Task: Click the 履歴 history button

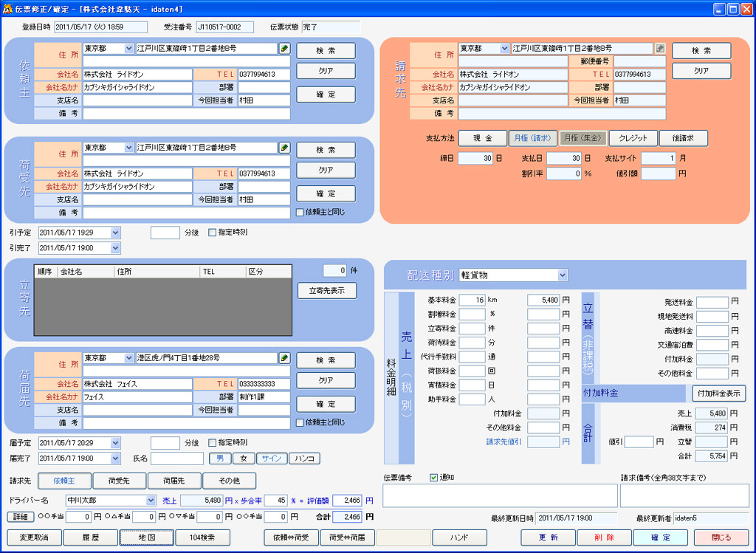Action: tap(91, 537)
